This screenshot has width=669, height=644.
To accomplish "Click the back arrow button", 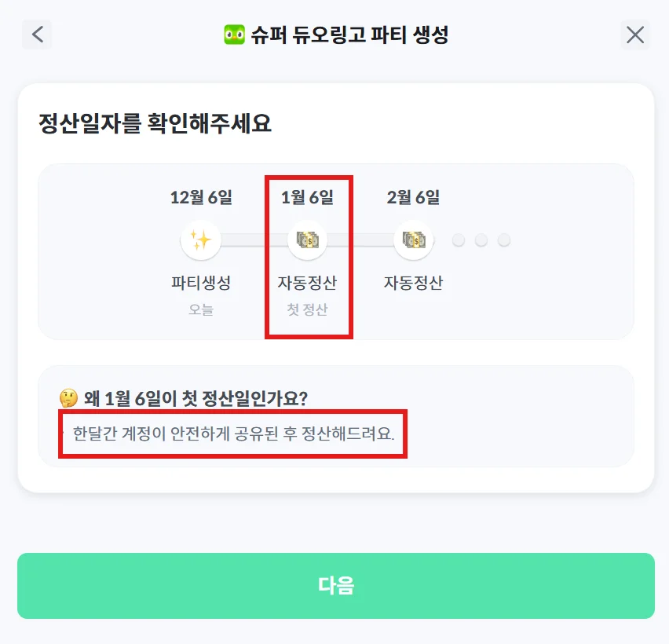I will pos(37,35).
